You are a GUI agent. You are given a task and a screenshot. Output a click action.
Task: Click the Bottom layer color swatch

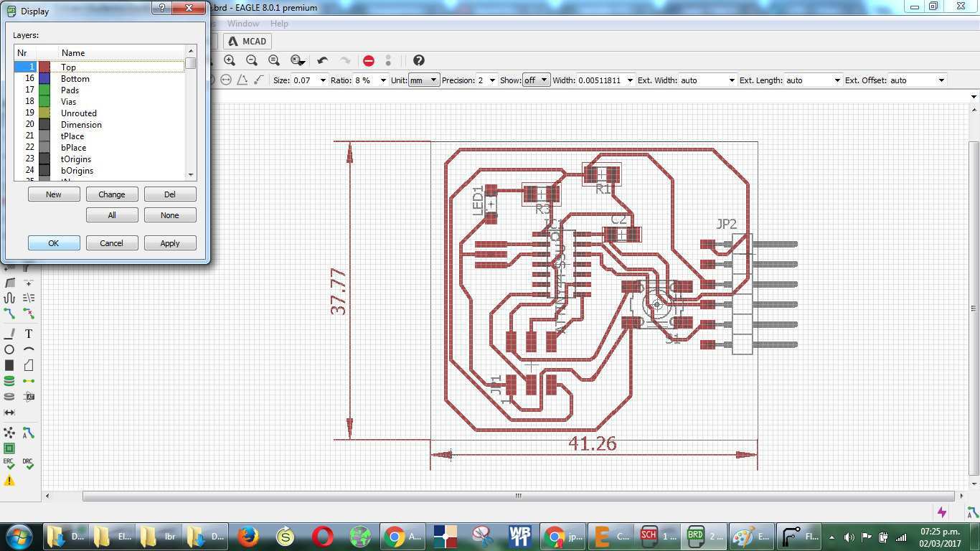(44, 79)
